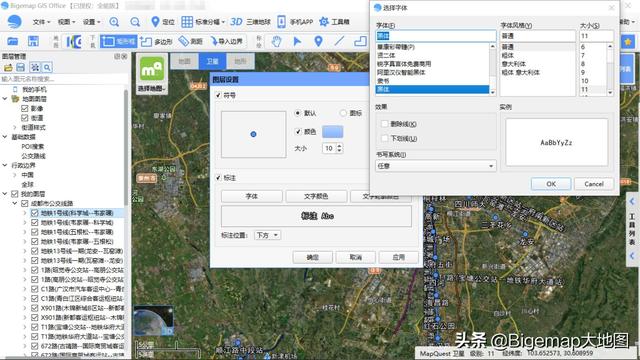Enable the 下划线 underline checkbox
Image resolution: width=640 pixels, height=360 pixels.
click(x=384, y=138)
